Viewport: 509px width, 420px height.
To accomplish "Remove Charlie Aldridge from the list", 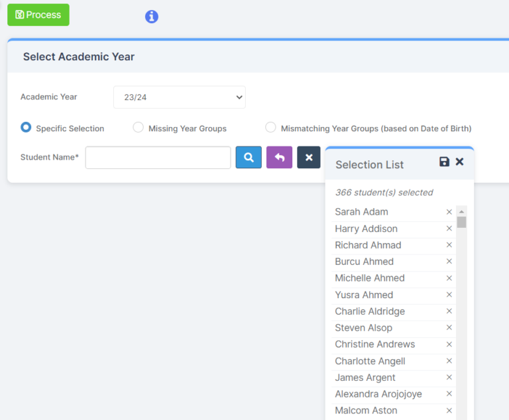I will pos(449,311).
